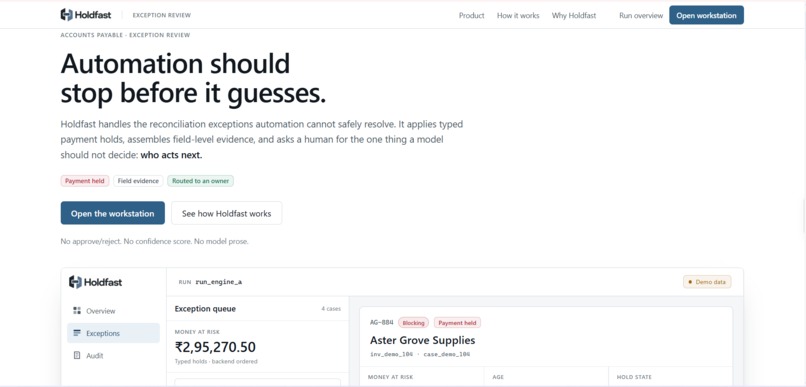Select the Exceptions list icon in sidebar
Image resolution: width=806 pixels, height=387 pixels.
(x=77, y=333)
